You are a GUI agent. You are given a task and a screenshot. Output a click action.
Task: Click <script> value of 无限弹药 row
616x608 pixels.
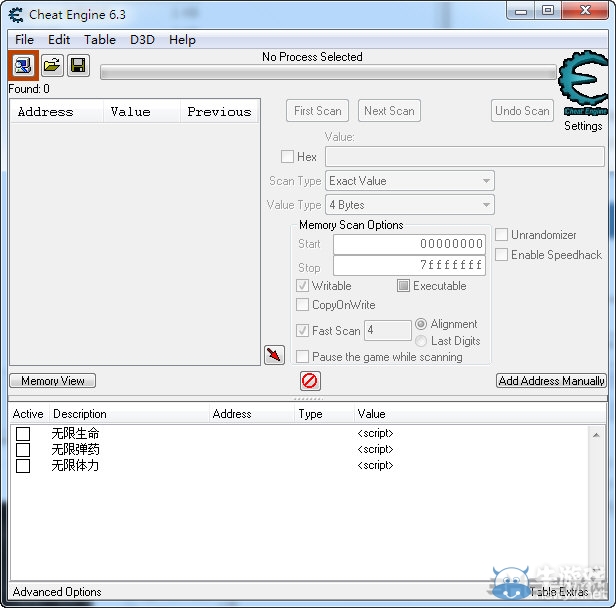click(x=375, y=449)
